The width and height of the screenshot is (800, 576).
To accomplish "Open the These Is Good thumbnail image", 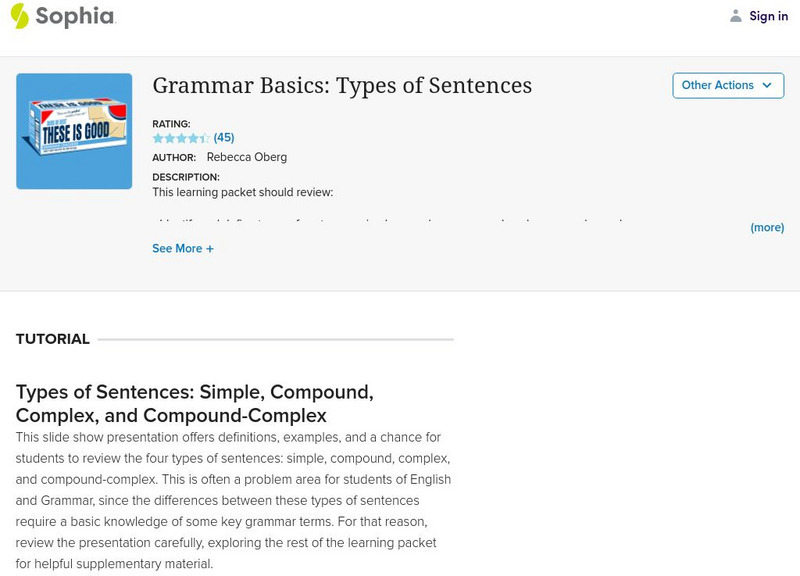I will pos(74,131).
